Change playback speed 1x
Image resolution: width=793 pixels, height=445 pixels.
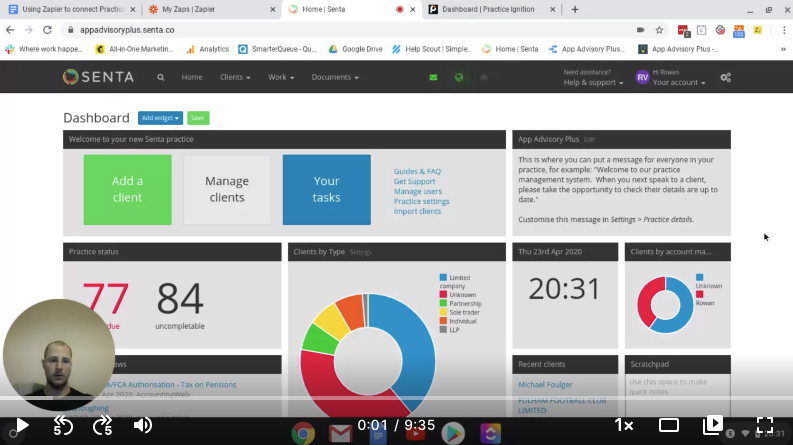point(624,425)
